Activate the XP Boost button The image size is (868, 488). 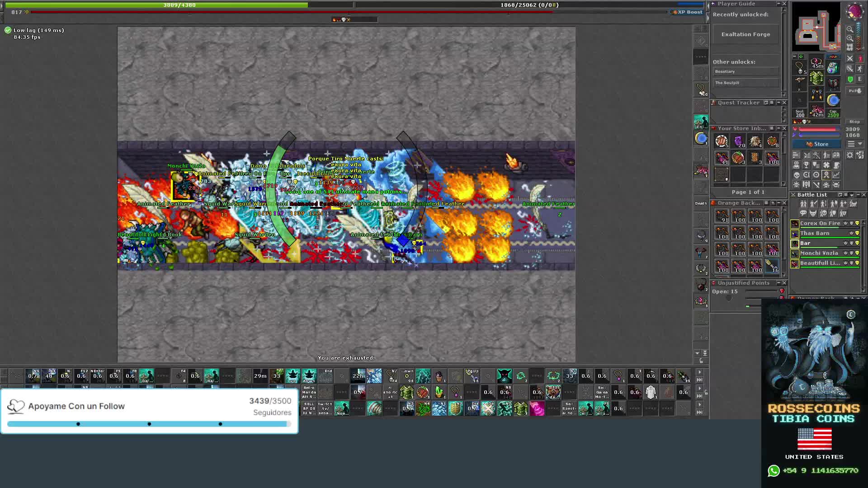pyautogui.click(x=687, y=12)
